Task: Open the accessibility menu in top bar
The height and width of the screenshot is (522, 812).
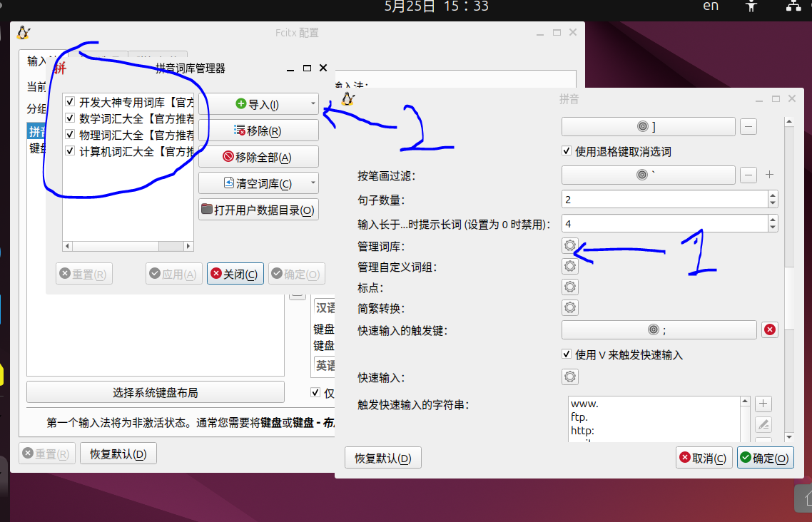Action: (x=751, y=6)
